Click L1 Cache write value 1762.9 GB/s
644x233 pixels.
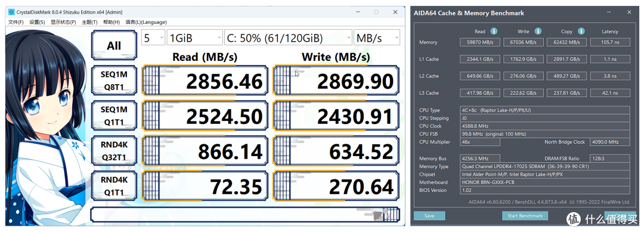(x=524, y=59)
